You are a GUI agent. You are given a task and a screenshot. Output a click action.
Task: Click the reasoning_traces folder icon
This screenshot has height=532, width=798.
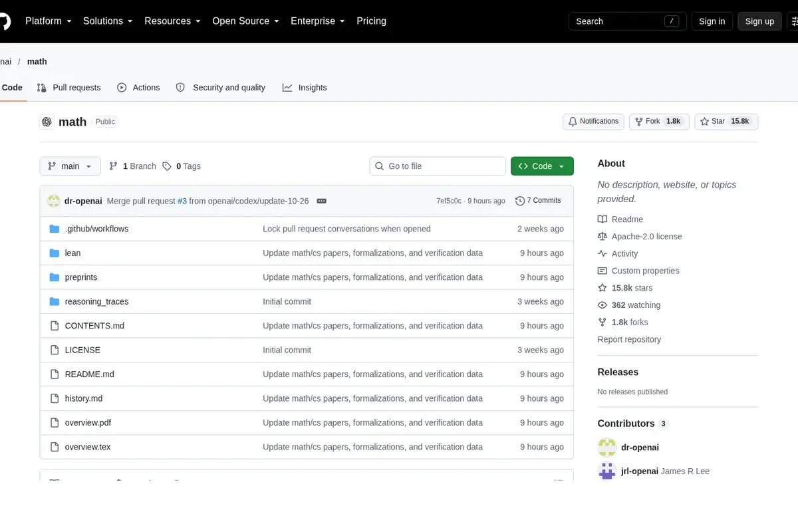[x=55, y=302]
